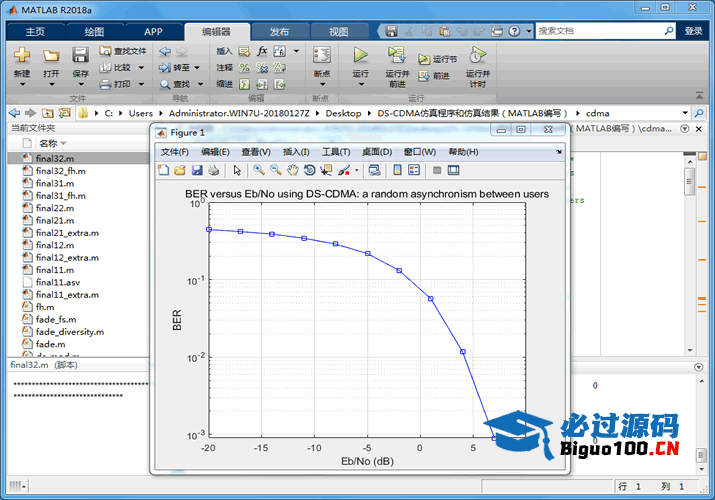Click Figure 1 link plot icon
This screenshot has width=715, height=500.
click(374, 170)
